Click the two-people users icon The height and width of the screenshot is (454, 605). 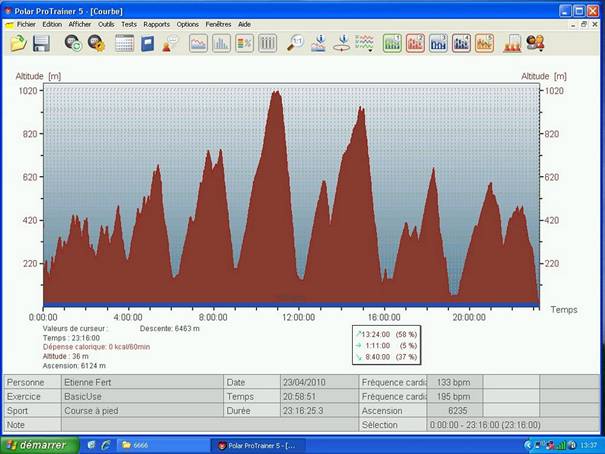pos(535,43)
